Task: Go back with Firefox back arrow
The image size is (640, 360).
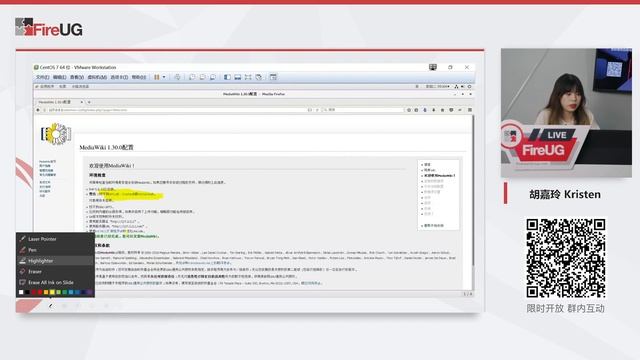Action: coord(38,110)
